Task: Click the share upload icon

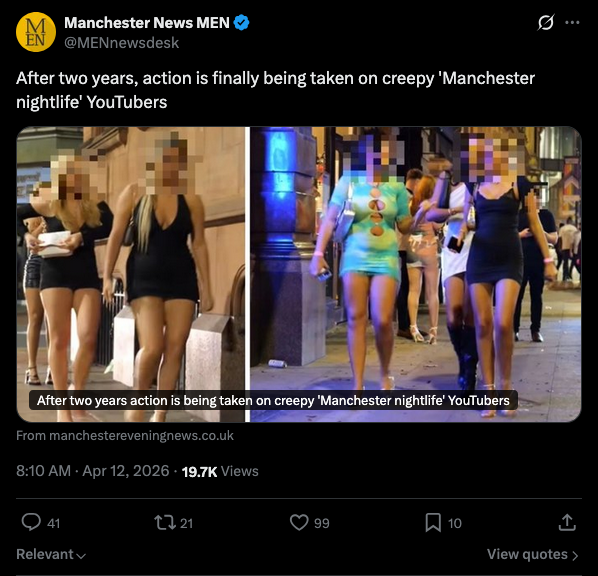Action: pos(567,523)
